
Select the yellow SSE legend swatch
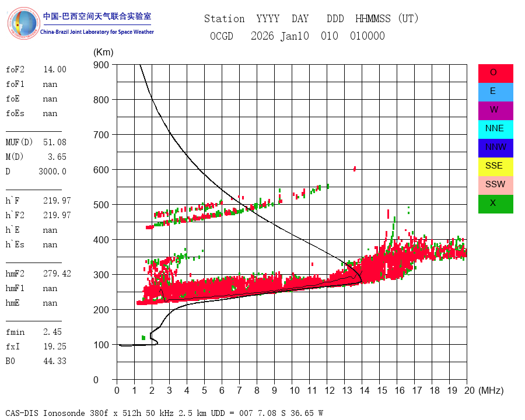tap(495, 167)
